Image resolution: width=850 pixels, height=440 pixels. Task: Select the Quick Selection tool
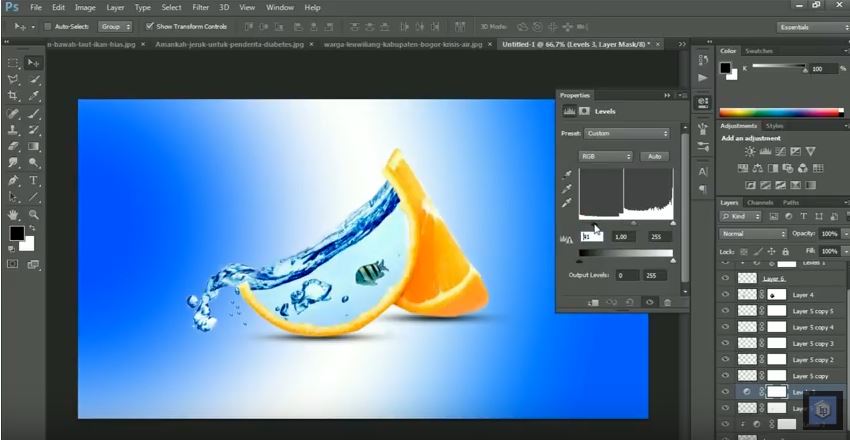pyautogui.click(x=33, y=79)
